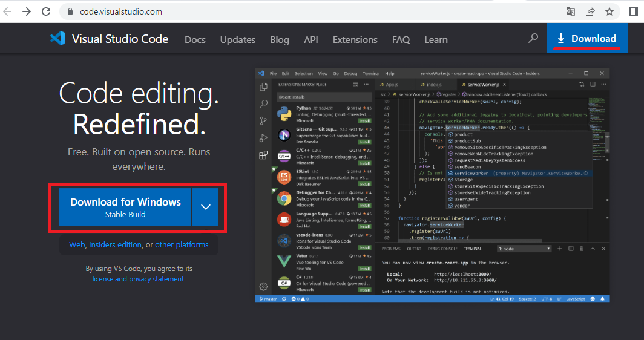The width and height of the screenshot is (644, 340).
Task: Open the other platforms link
Action: 182,245
